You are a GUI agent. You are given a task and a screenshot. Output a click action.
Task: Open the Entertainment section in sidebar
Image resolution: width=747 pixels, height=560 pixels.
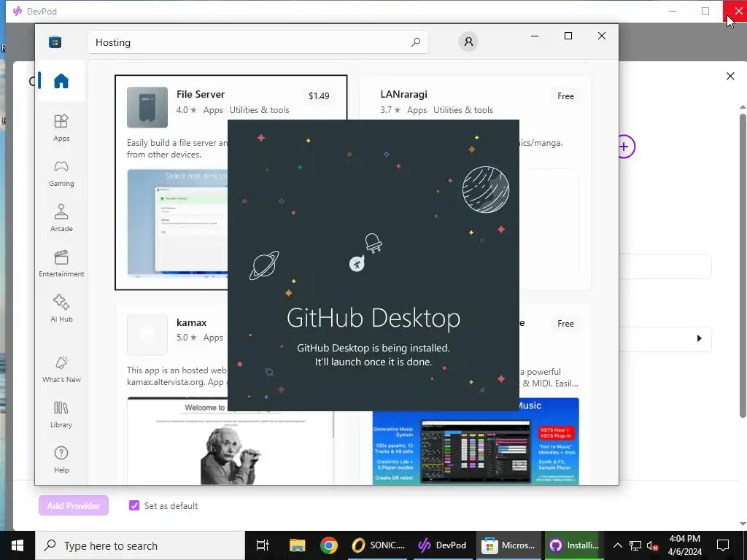(x=61, y=263)
